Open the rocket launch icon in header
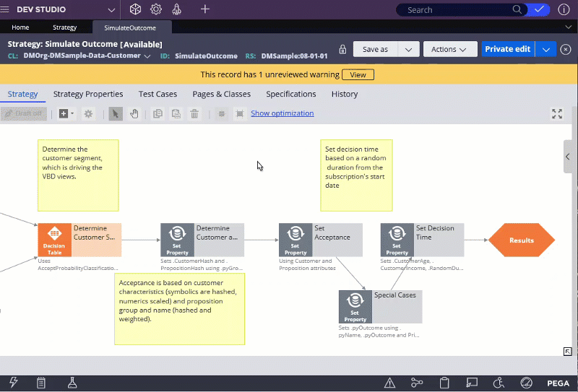Screen dimensions: 578x392 176,9
